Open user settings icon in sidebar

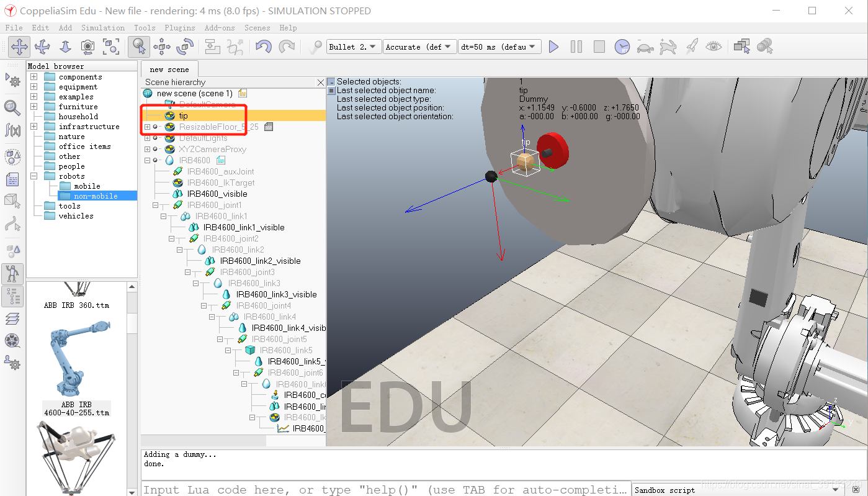[x=12, y=363]
